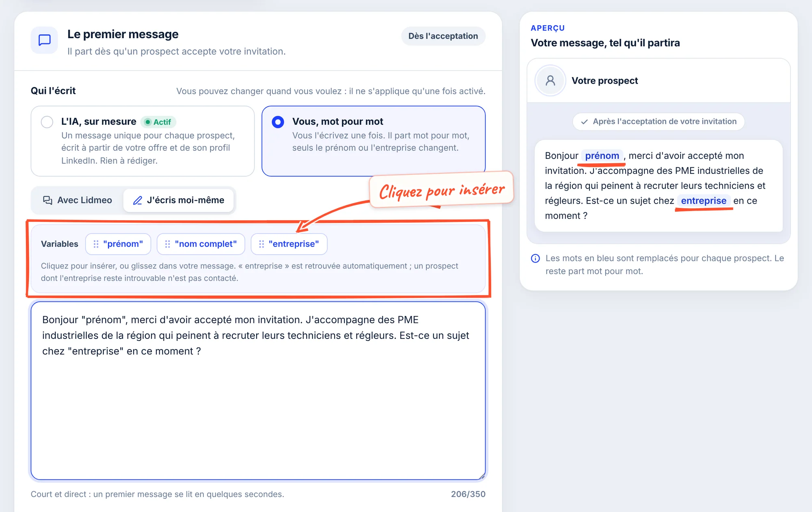Insert the "prénom" variable chip

(118, 244)
